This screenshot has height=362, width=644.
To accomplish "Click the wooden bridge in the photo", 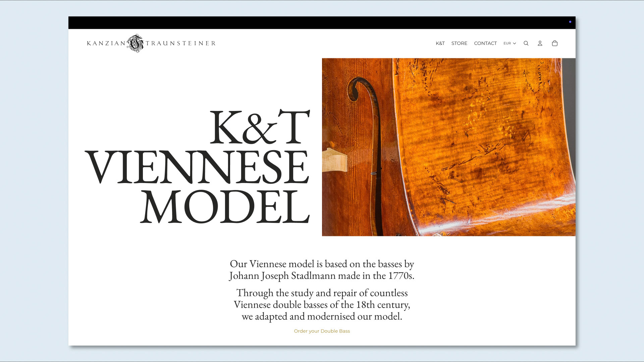I will pyautogui.click(x=334, y=160).
